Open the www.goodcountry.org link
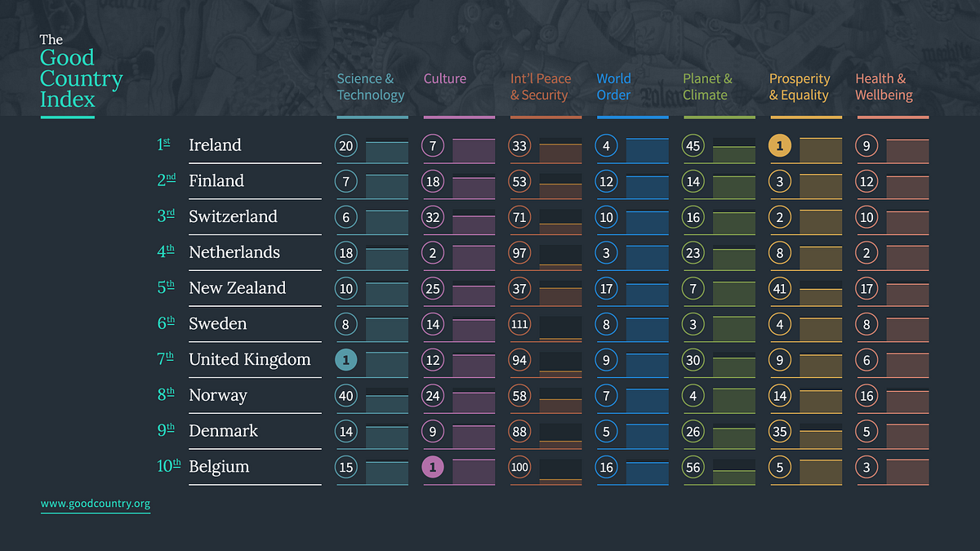980x551 pixels. tap(96, 504)
